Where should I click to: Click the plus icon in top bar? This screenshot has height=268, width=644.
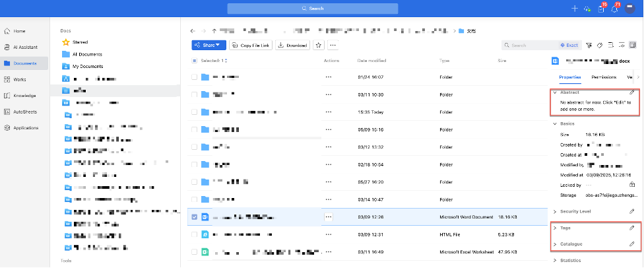click(575, 9)
